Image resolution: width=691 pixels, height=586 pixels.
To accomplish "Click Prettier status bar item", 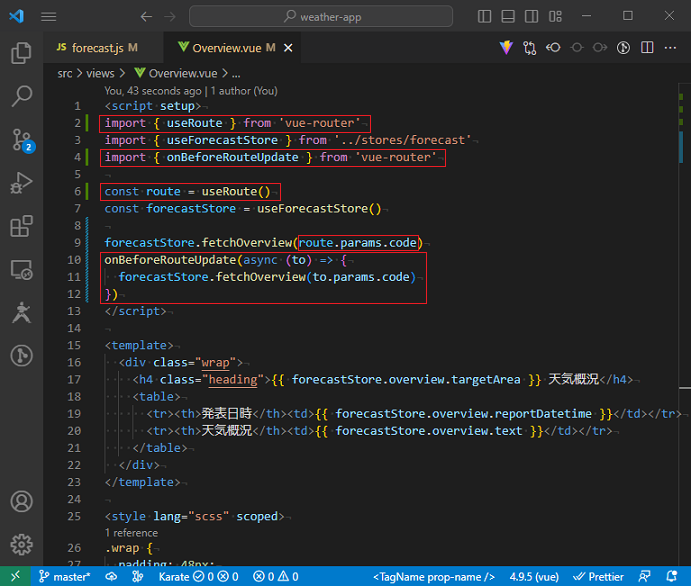I will (598, 577).
